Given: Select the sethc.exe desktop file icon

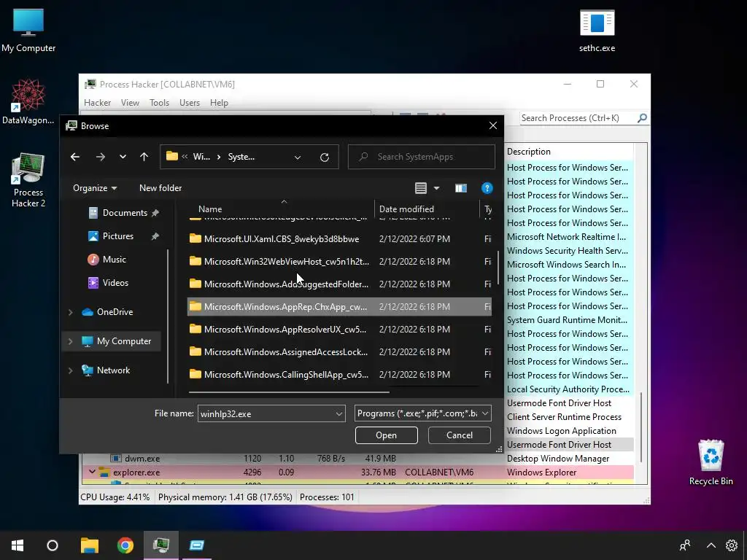Looking at the screenshot, I should click(x=597, y=30).
